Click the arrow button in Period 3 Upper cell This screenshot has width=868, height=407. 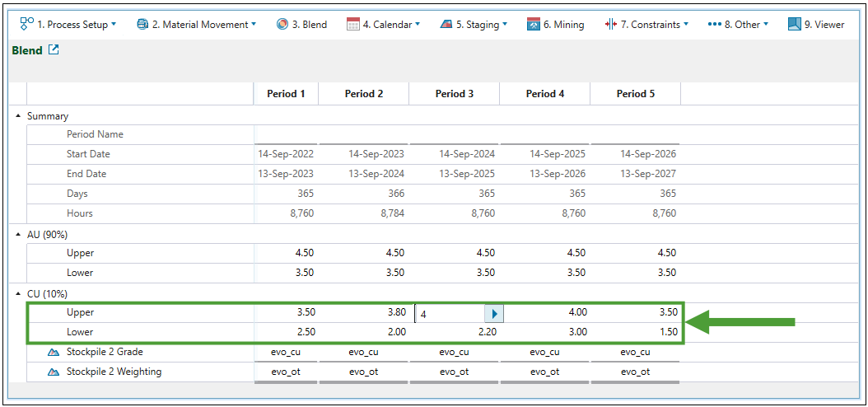493,313
